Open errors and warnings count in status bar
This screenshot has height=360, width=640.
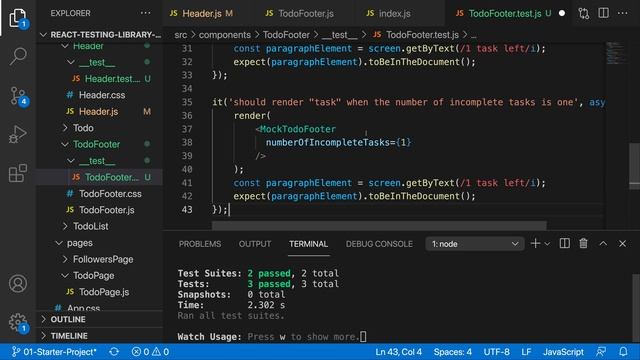coord(150,352)
